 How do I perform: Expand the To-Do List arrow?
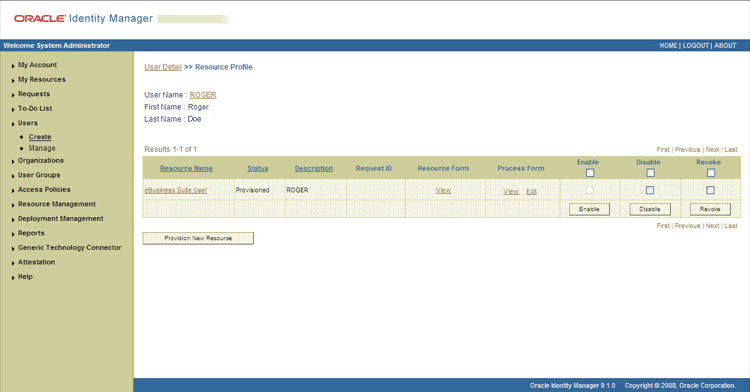click(13, 109)
